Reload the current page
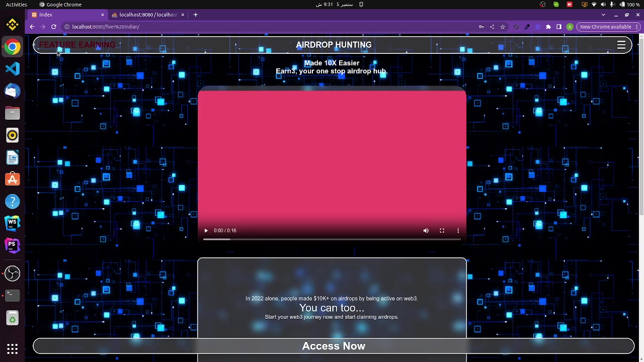Screen dimensions: 644x362 (53, 27)
